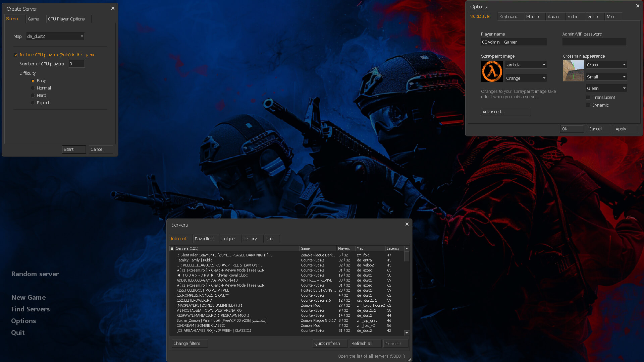Open the Map dropdown showing de_dust2
This screenshot has height=362, width=644.
point(55,36)
